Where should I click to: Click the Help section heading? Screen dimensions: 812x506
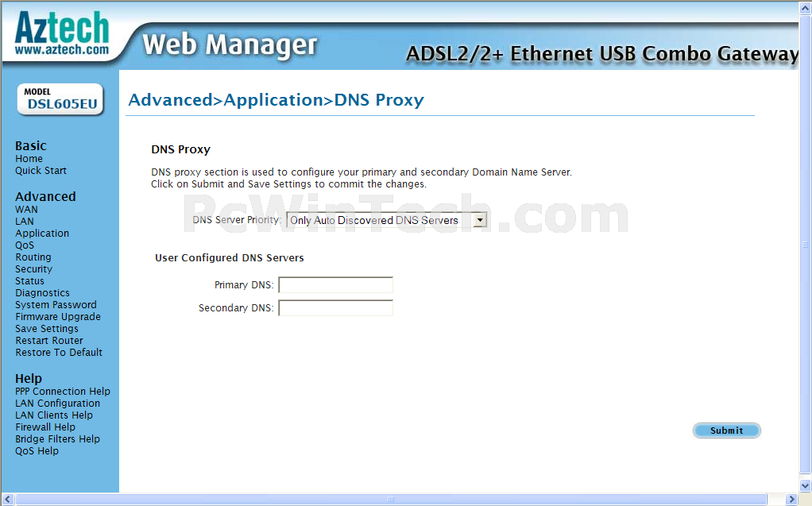coord(29,378)
